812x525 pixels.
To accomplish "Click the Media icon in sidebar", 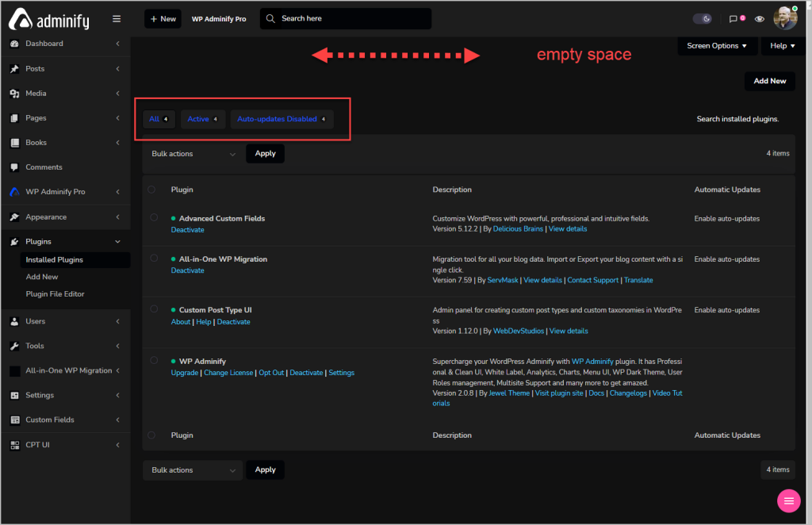I will click(14, 94).
